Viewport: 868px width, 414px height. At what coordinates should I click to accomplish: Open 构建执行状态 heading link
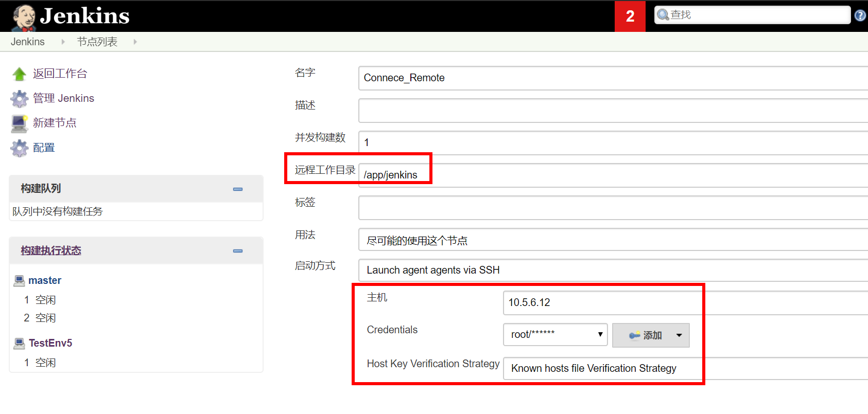tap(51, 250)
